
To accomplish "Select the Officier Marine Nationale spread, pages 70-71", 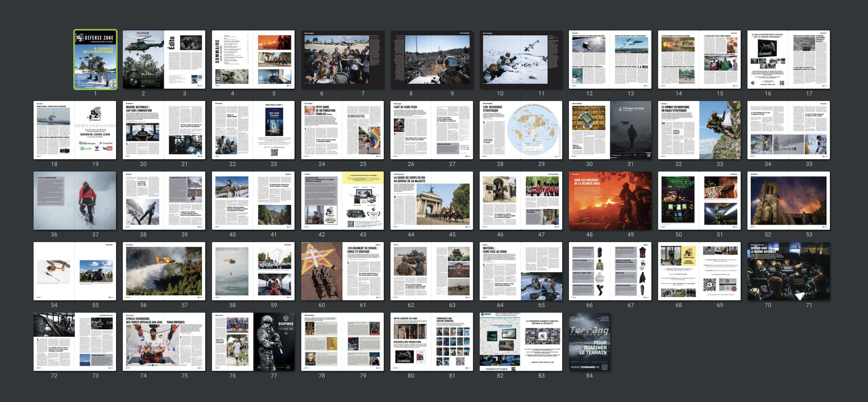I will tap(788, 271).
